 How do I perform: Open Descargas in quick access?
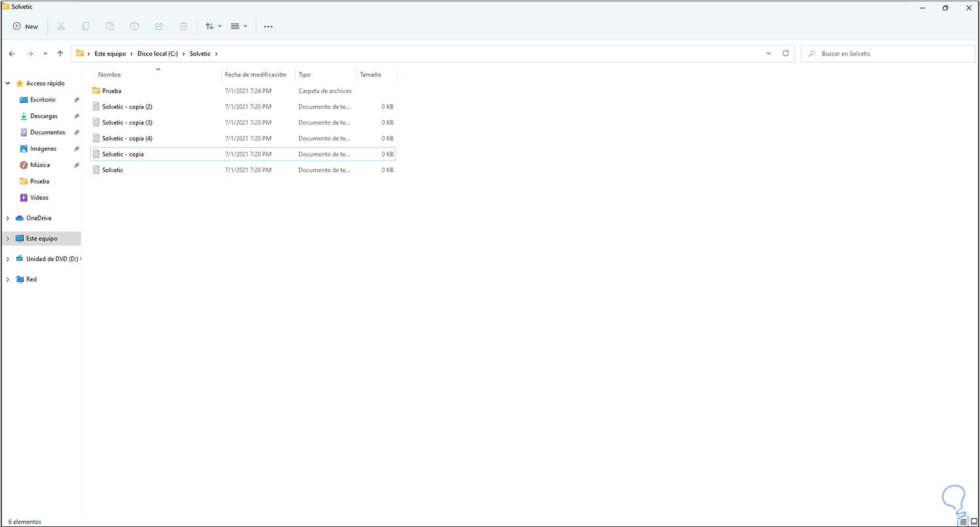[44, 116]
